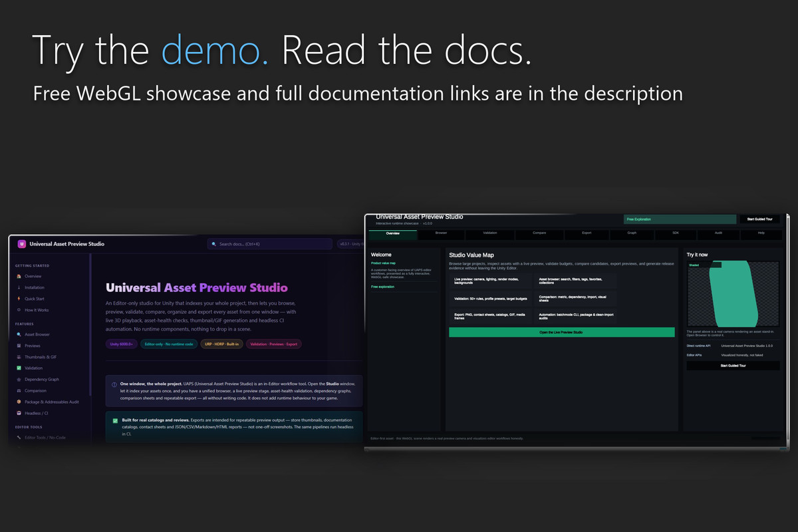
Task: Switch to the SDK tab
Action: 676,233
